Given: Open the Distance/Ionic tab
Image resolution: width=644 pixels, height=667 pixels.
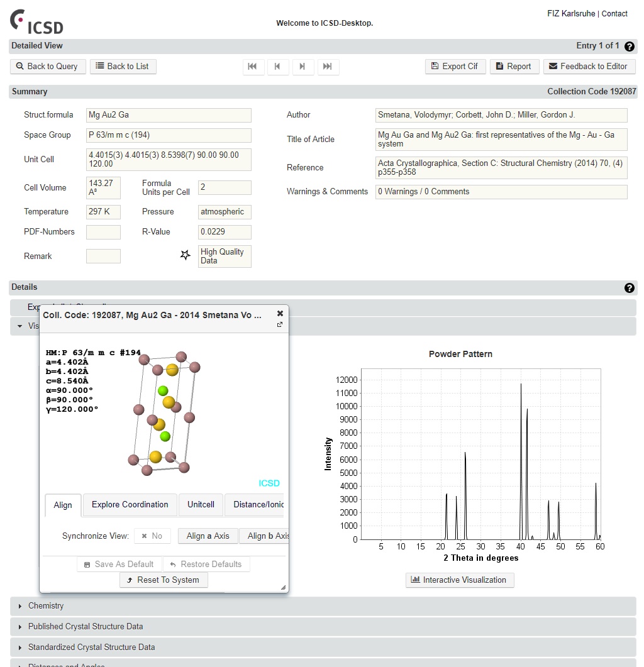Looking at the screenshot, I should [255, 505].
